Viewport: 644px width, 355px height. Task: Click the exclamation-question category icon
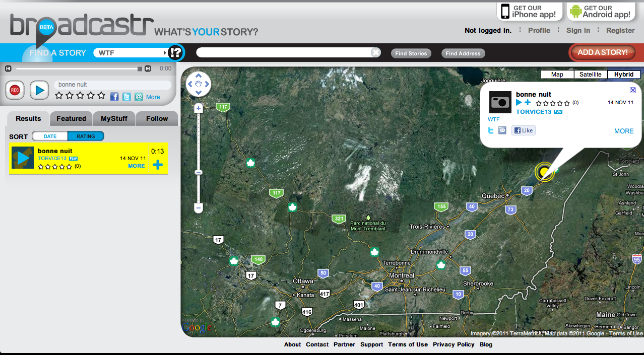pyautogui.click(x=175, y=53)
